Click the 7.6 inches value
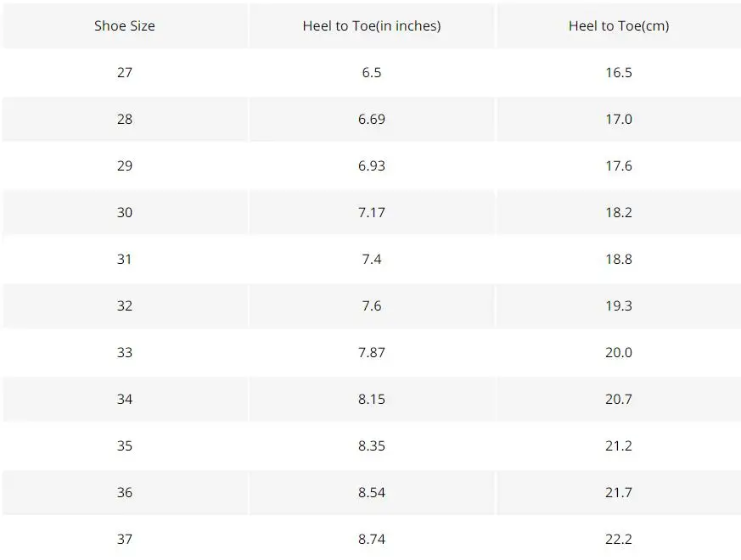The width and height of the screenshot is (741, 560). click(372, 305)
